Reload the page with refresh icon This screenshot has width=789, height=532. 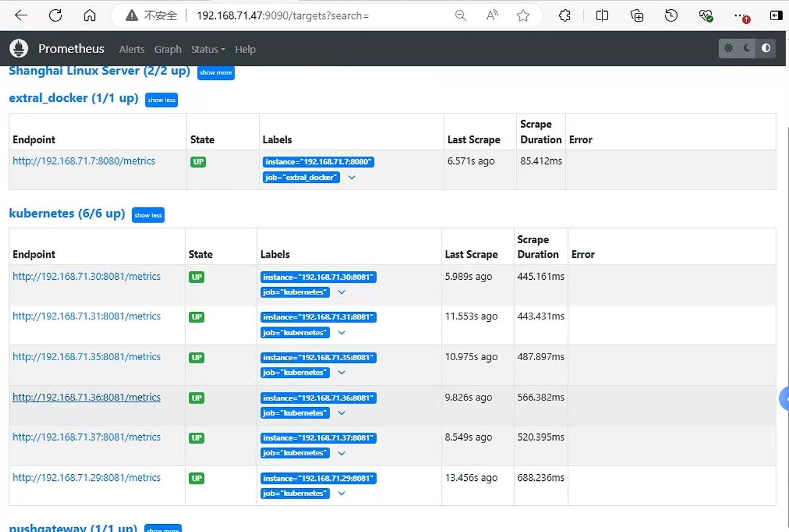point(55,16)
